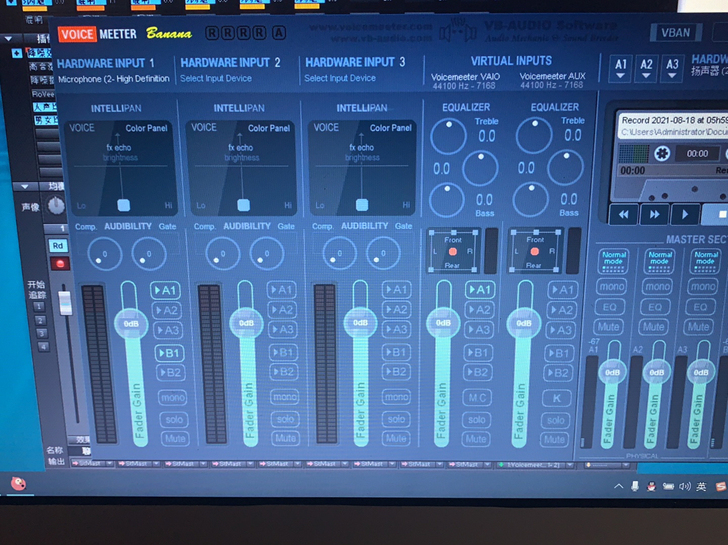Mute the A3 master bus
The height and width of the screenshot is (545, 728).
point(698,327)
